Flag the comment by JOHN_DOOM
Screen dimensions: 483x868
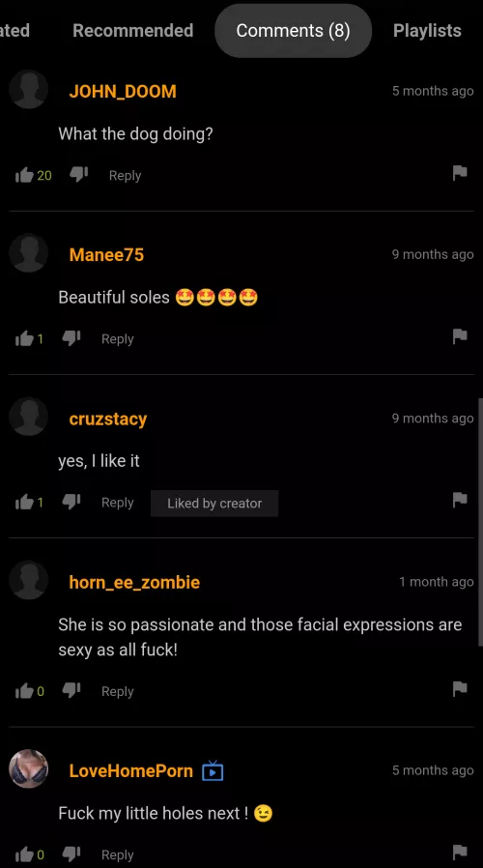[460, 173]
